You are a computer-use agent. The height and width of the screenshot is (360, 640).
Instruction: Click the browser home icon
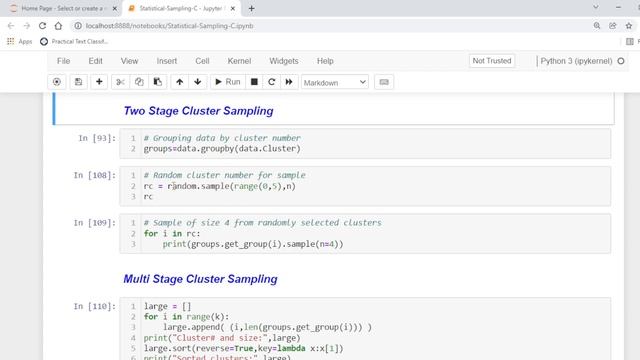58,26
